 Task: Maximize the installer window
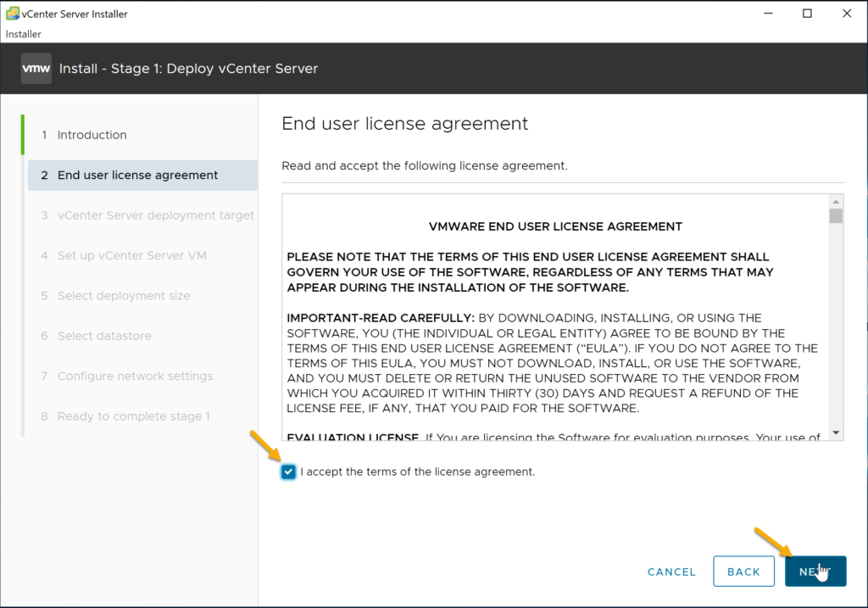point(807,14)
